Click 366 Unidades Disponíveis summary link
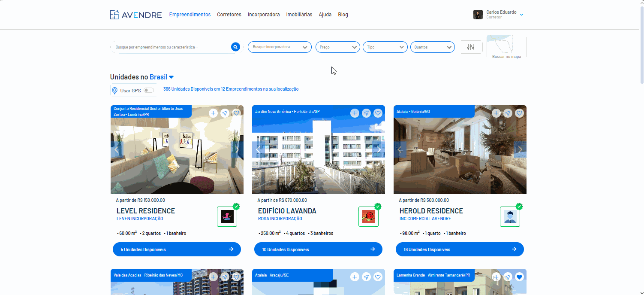Screen dimensions: 644x295 (231, 89)
